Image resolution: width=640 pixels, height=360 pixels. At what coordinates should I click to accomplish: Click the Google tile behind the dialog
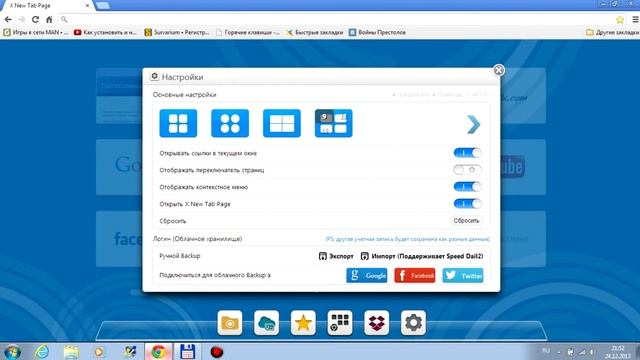[x=119, y=167]
